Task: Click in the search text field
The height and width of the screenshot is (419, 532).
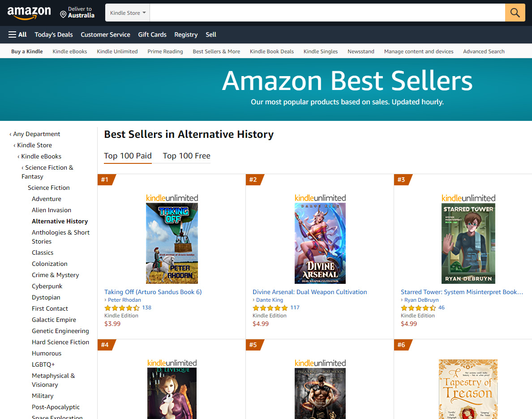Action: (327, 13)
